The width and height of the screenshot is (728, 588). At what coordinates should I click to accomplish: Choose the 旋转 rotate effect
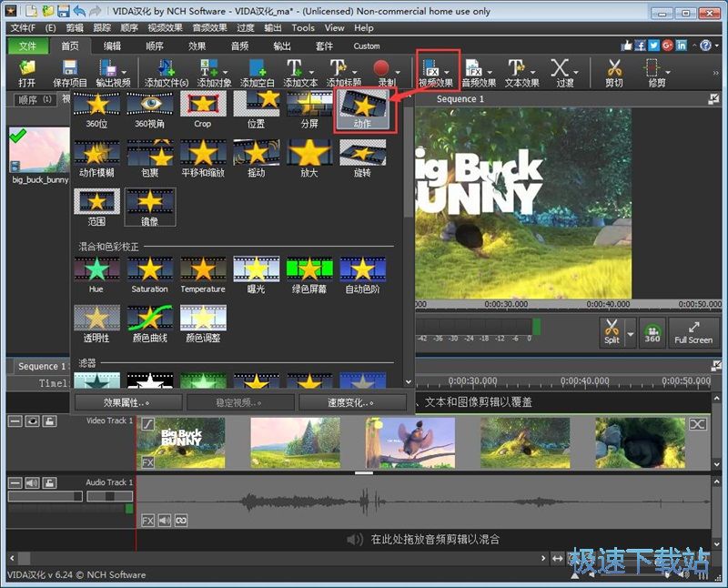[x=362, y=159]
